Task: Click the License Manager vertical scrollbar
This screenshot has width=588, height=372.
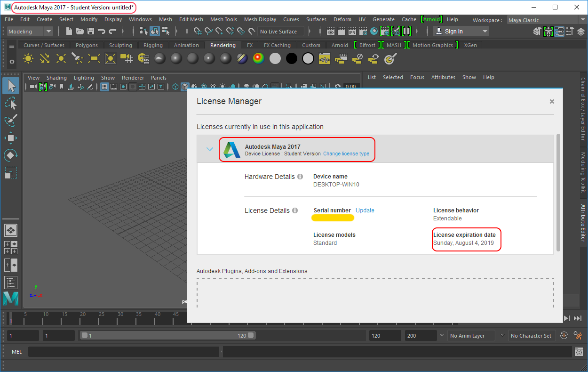Action: 558,192
